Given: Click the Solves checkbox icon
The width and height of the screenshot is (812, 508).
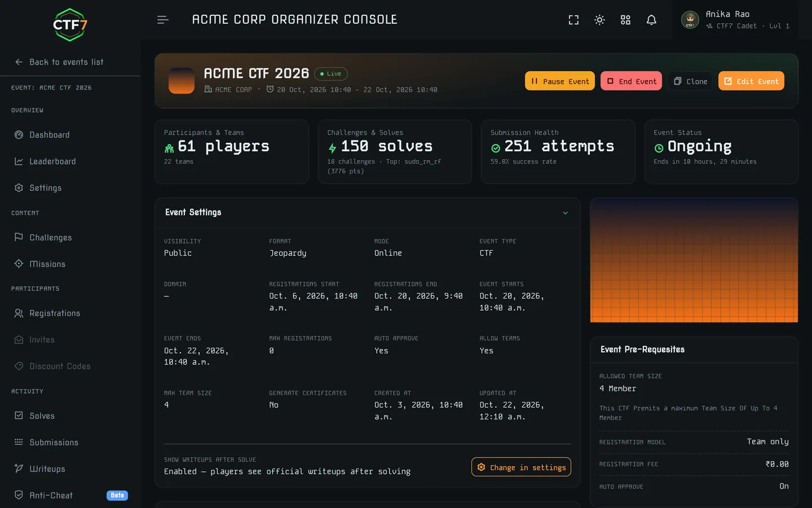Looking at the screenshot, I should click(x=19, y=415).
